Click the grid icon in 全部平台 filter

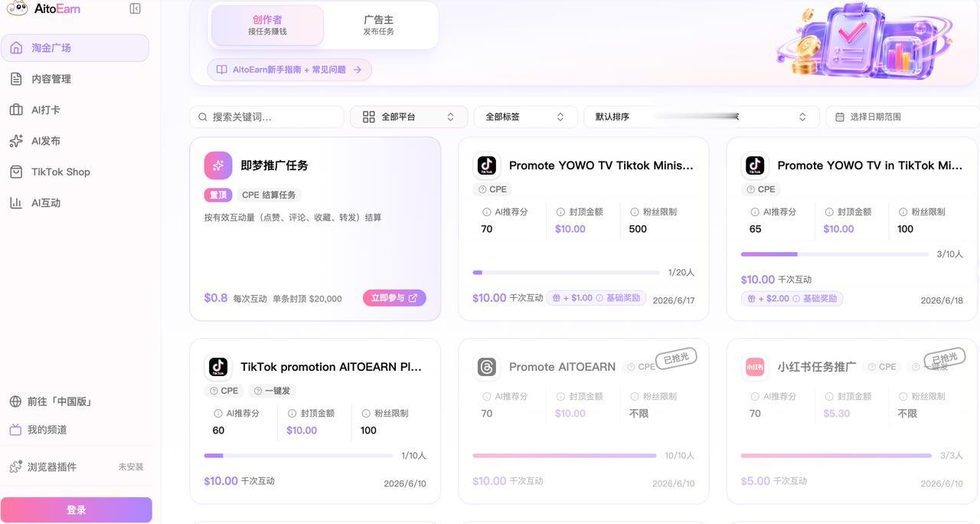tap(369, 117)
